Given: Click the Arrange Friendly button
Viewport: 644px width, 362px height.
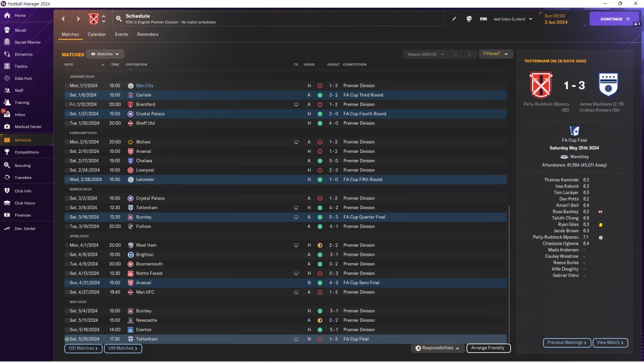Looking at the screenshot, I should click(x=489, y=348).
